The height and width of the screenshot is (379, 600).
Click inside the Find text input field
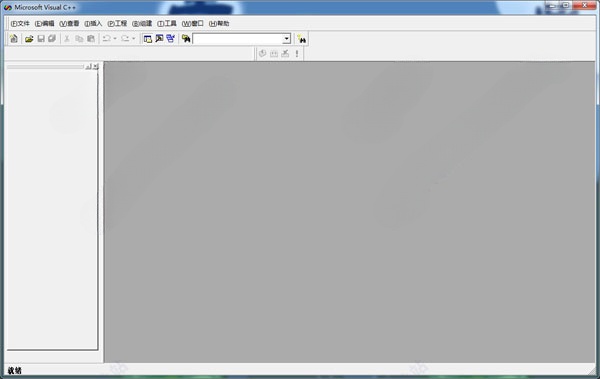(x=238, y=39)
